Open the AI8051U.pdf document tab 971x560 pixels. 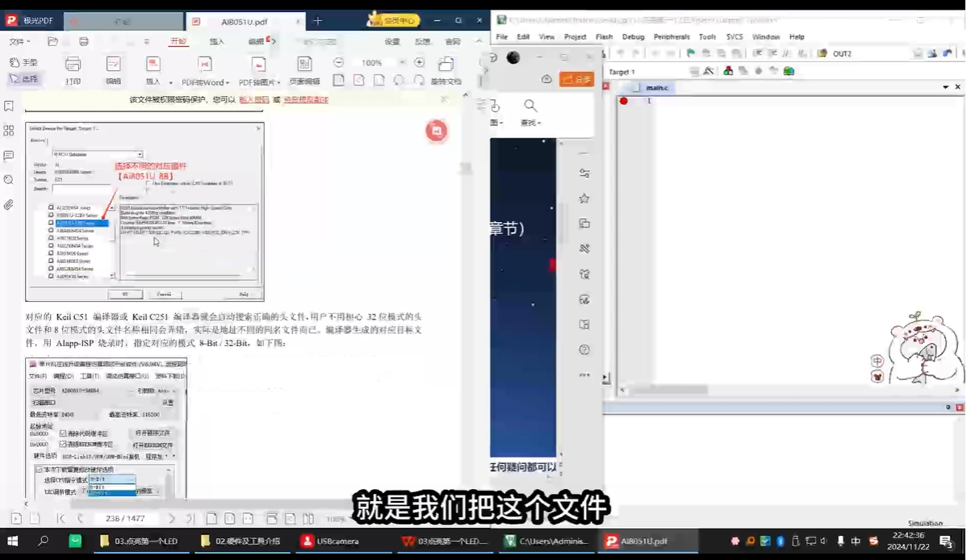click(x=244, y=22)
